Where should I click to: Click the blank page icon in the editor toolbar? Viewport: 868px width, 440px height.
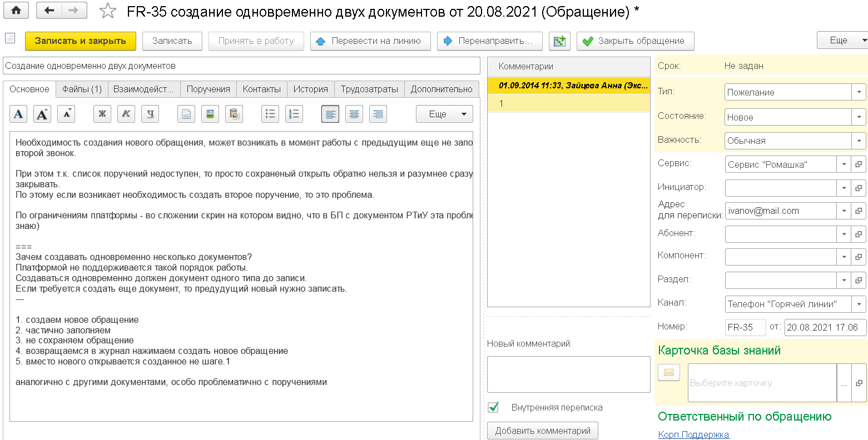[186, 114]
